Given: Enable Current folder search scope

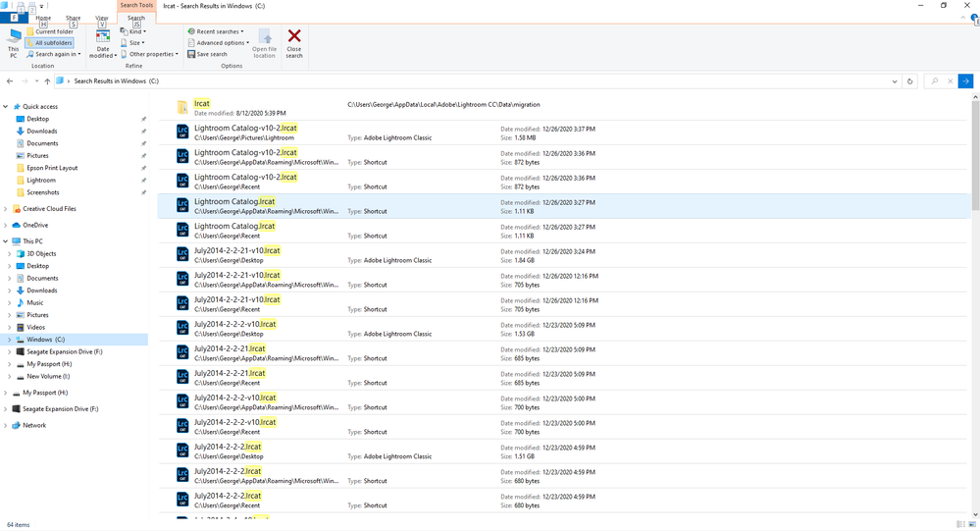Looking at the screenshot, I should coord(50,31).
